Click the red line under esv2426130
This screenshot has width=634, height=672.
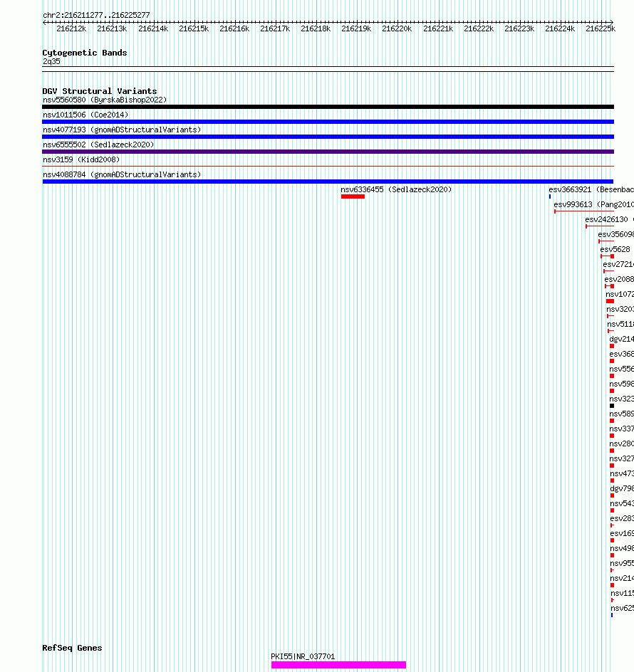(600, 226)
